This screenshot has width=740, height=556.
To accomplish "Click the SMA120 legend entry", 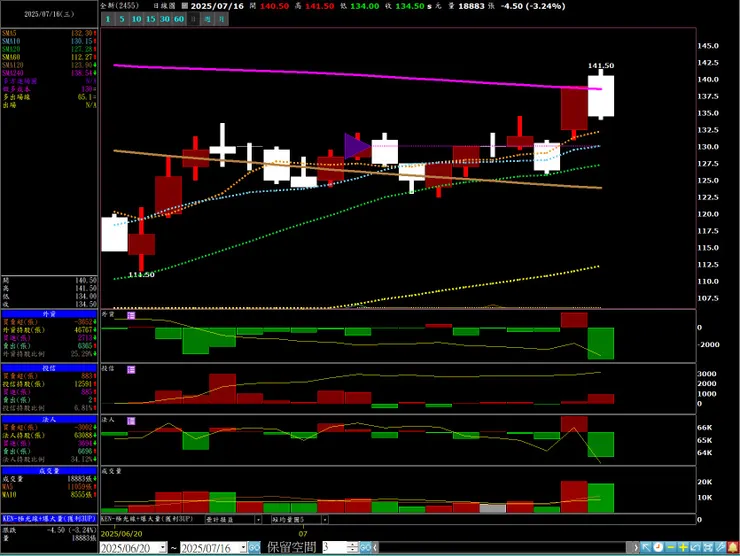I will click(49, 65).
